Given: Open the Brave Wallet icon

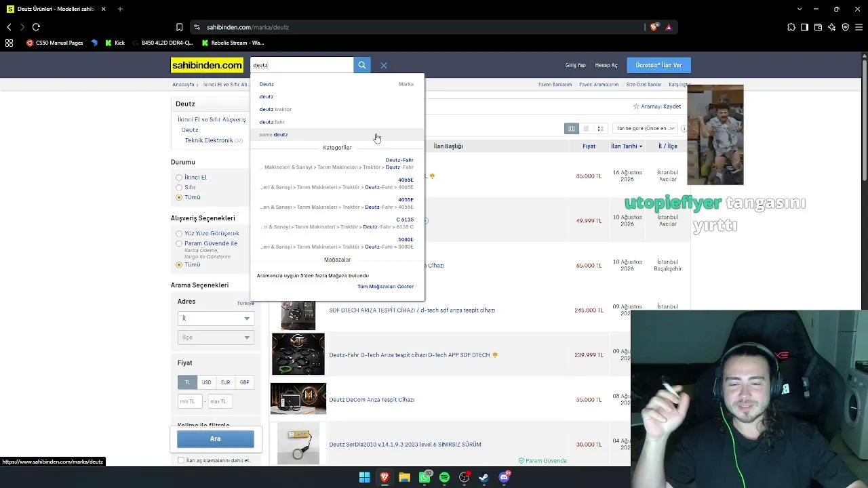Looking at the screenshot, I should [818, 27].
